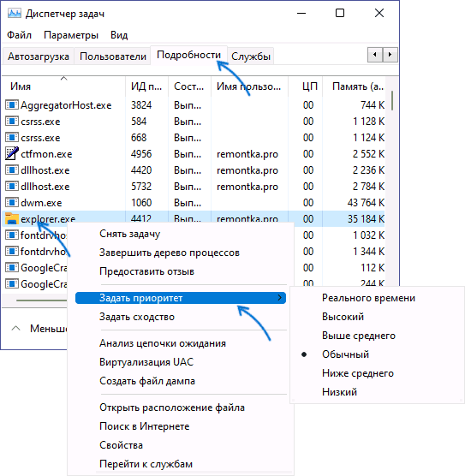Select the ctfmon.exe process name

[x=46, y=154]
